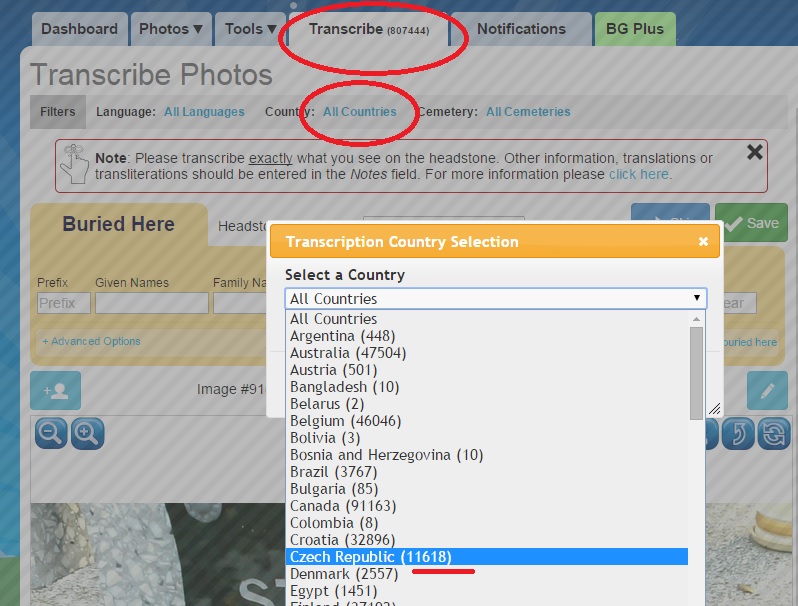Click the add person icon button

tap(55, 390)
